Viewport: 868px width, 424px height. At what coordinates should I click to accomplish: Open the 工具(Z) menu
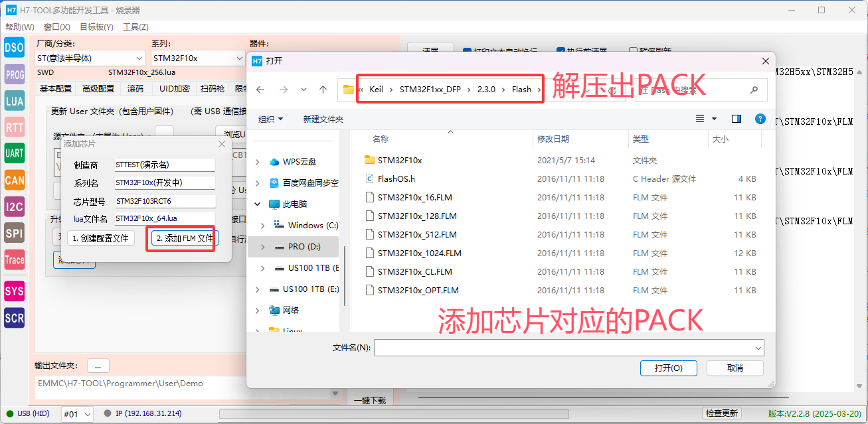coord(135,27)
